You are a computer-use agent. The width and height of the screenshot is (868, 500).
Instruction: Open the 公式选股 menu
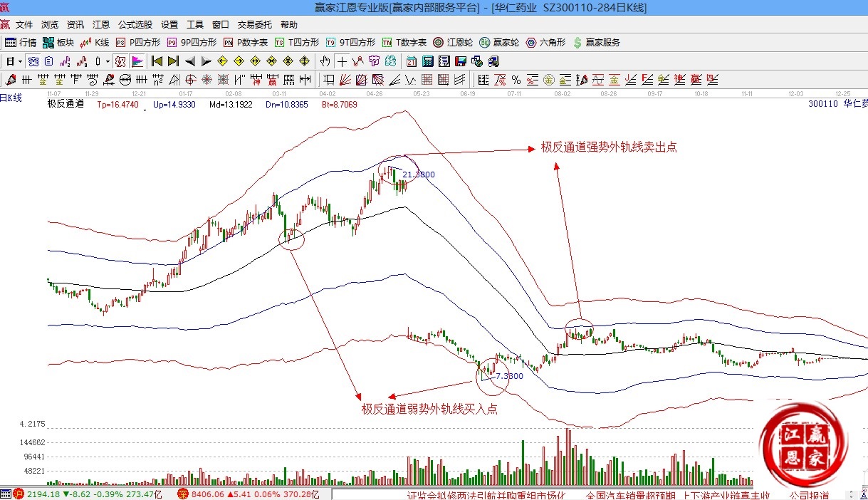[135, 24]
